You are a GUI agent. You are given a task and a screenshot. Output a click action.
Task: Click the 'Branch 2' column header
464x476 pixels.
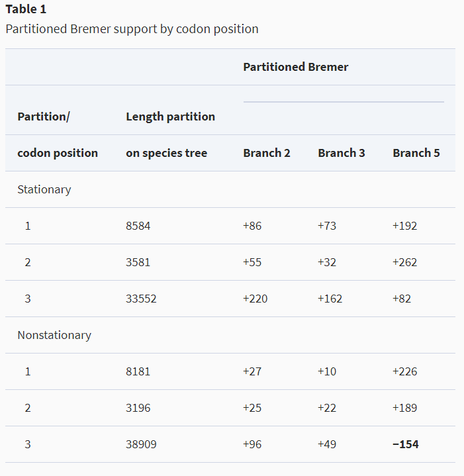coord(267,153)
